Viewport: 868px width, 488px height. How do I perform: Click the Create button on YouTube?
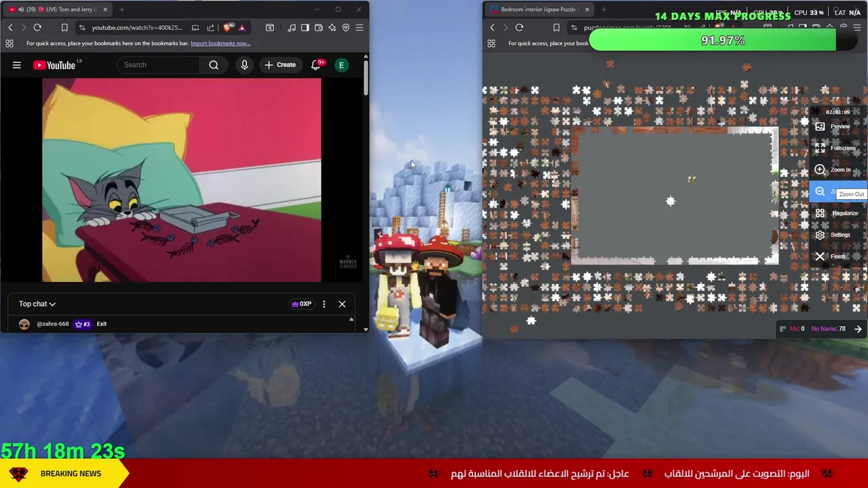pos(280,65)
